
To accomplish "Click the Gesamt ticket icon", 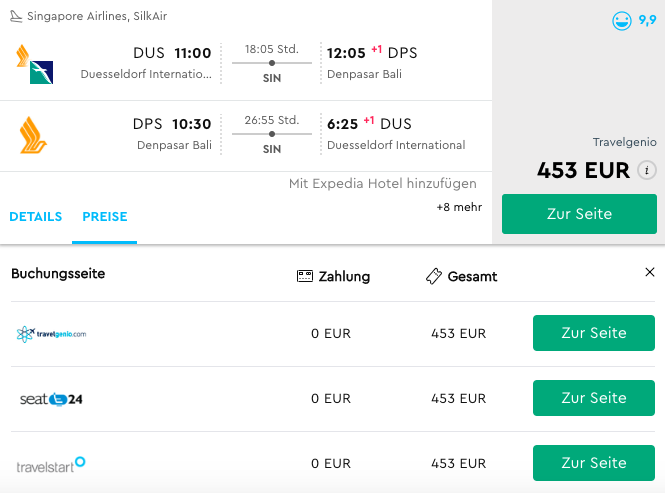I will tap(434, 276).
